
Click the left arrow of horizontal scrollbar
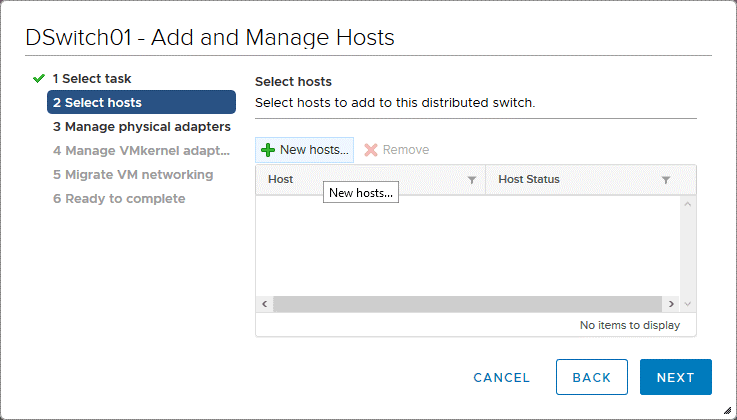pos(265,304)
